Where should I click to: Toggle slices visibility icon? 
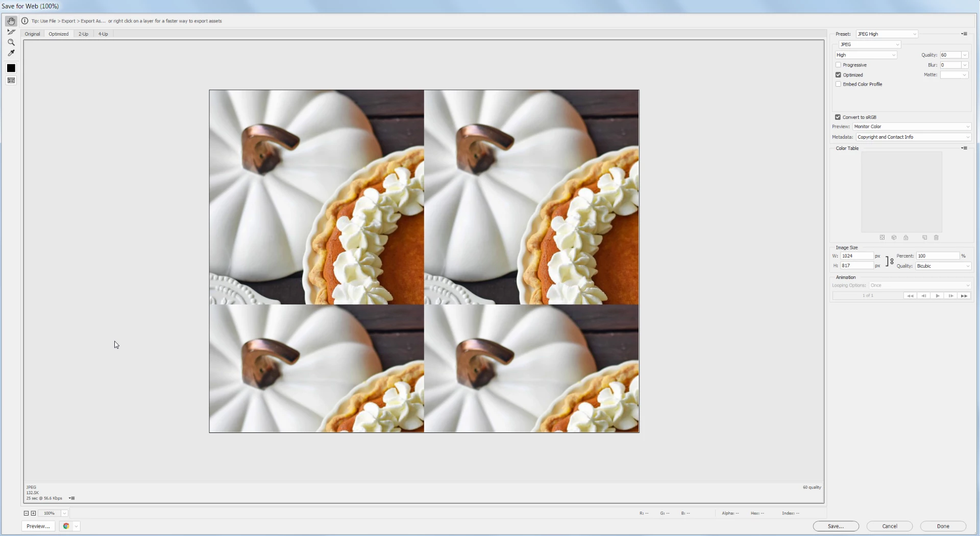(11, 81)
